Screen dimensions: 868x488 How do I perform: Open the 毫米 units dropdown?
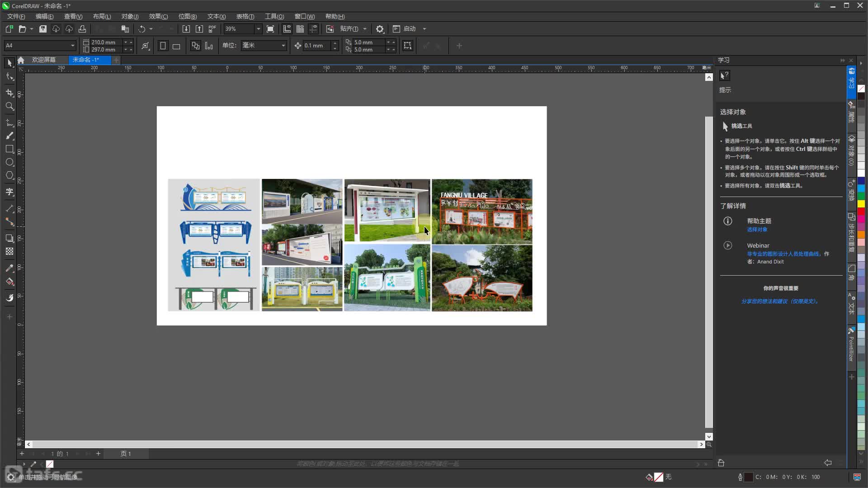(283, 46)
